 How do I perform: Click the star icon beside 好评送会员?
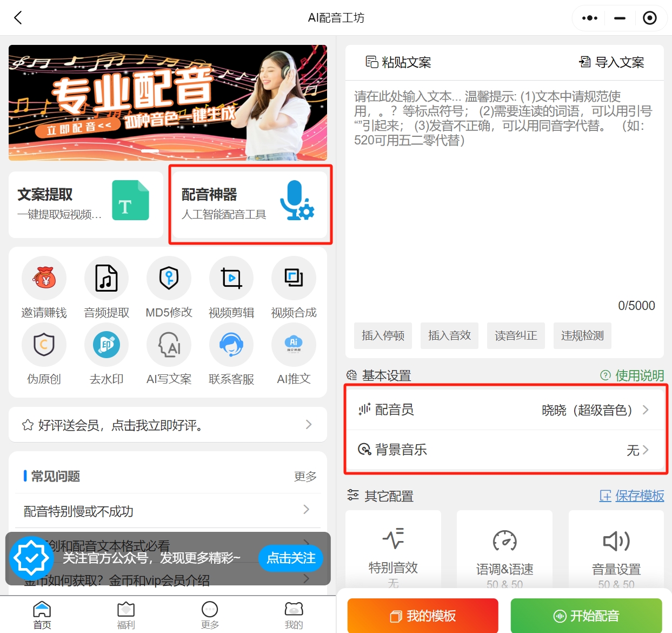28,425
